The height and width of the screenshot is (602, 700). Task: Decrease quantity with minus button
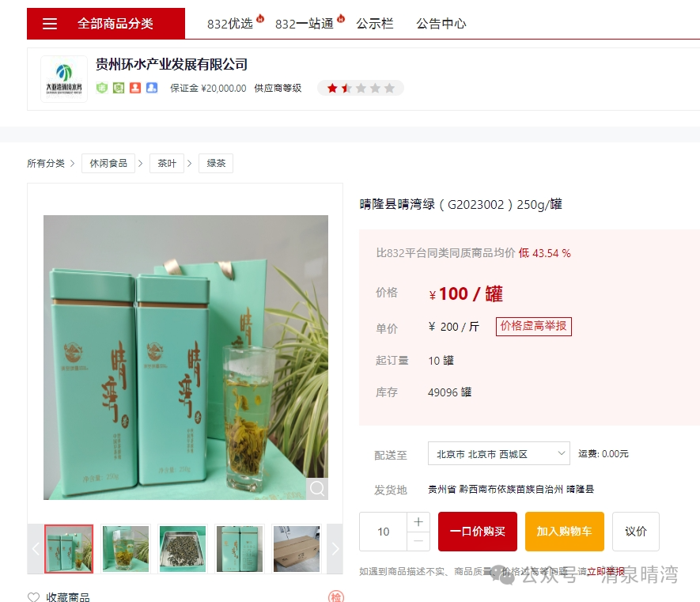[418, 541]
